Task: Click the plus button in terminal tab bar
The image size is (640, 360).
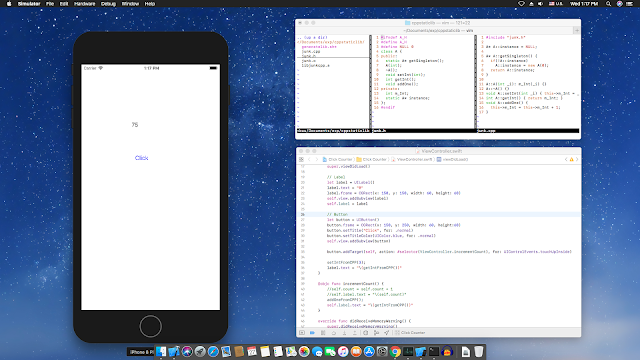Action: point(576,31)
